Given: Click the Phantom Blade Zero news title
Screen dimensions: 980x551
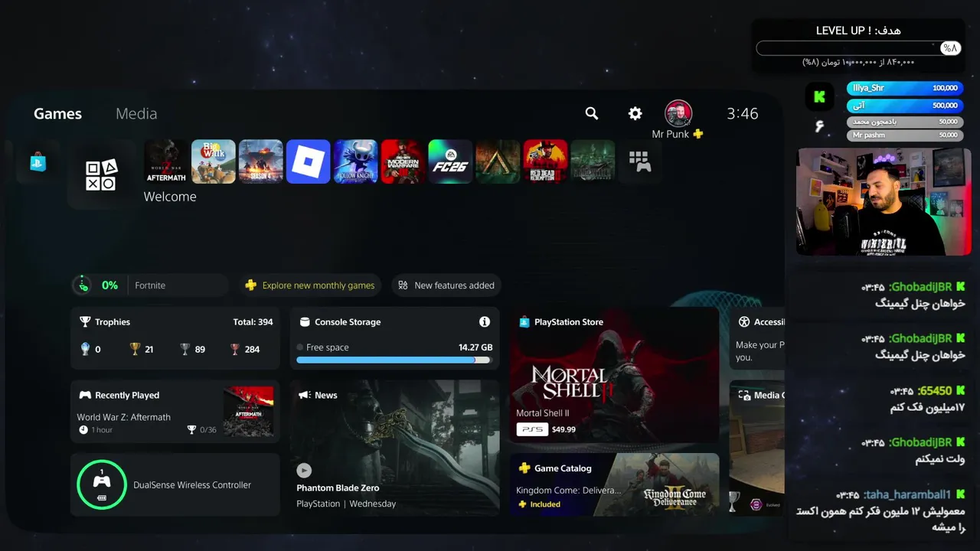Looking at the screenshot, I should coord(338,488).
